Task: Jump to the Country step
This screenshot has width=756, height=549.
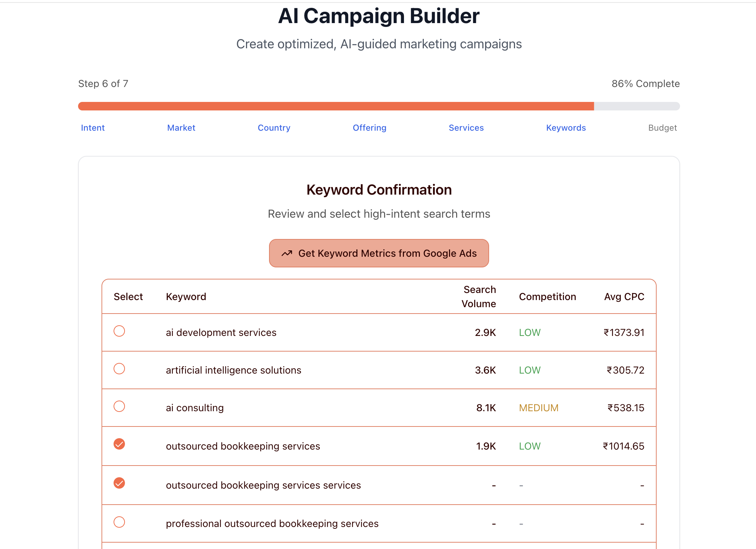Action: coord(274,128)
